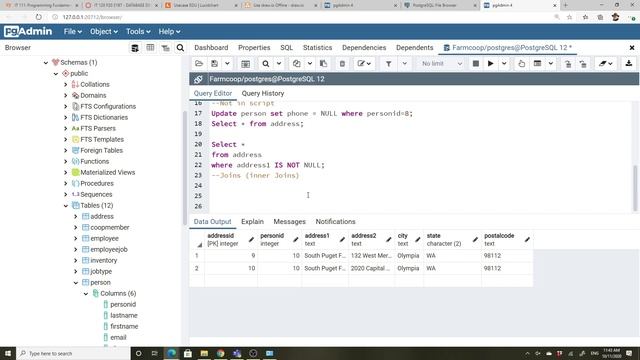Switch to the Dashboard tab
The height and width of the screenshot is (360, 640).
tap(211, 48)
